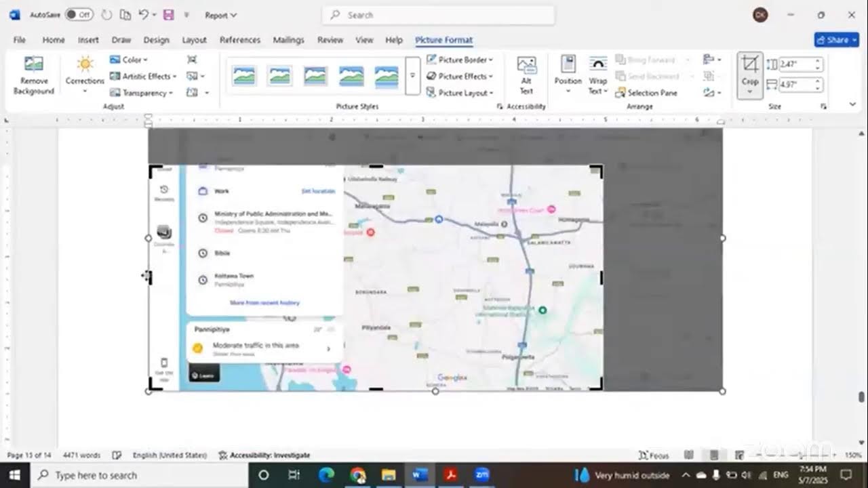
Task: Expand the Picture Styles gallery
Action: coord(412,75)
